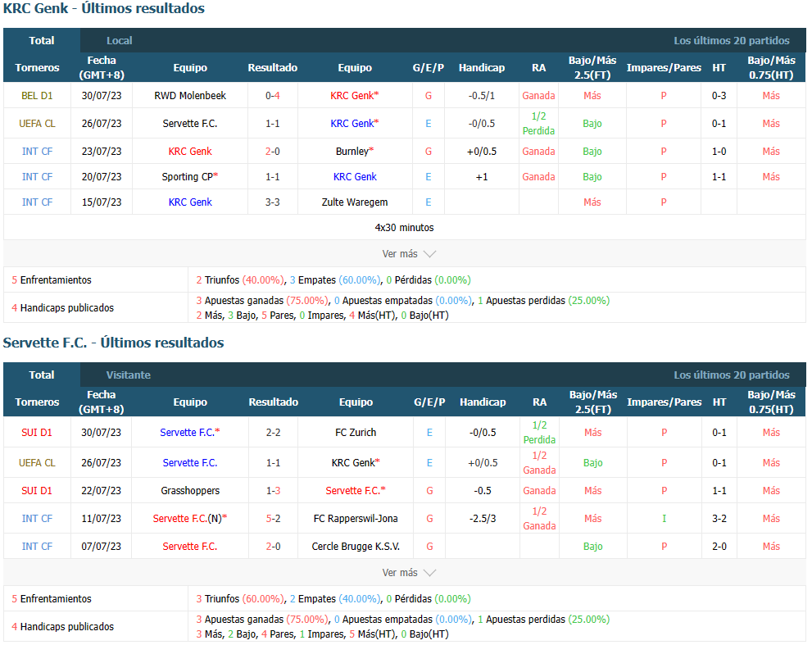The height and width of the screenshot is (645, 812).
Task: Click the 2-0 result against Burnley
Action: tap(273, 152)
